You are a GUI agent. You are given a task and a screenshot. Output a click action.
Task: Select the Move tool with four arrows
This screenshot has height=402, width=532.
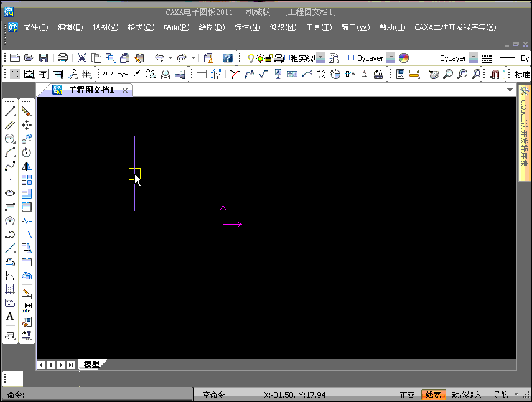click(26, 125)
